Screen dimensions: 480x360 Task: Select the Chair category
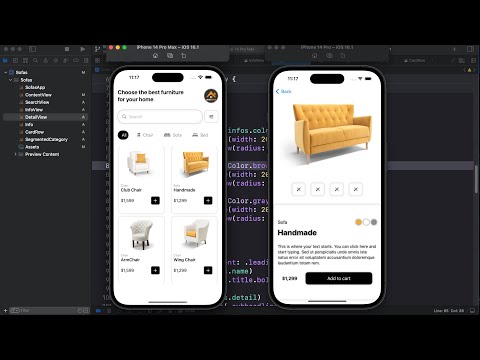coord(145,135)
